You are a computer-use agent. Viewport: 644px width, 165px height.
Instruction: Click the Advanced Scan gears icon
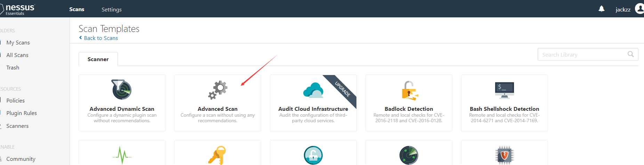click(x=218, y=90)
